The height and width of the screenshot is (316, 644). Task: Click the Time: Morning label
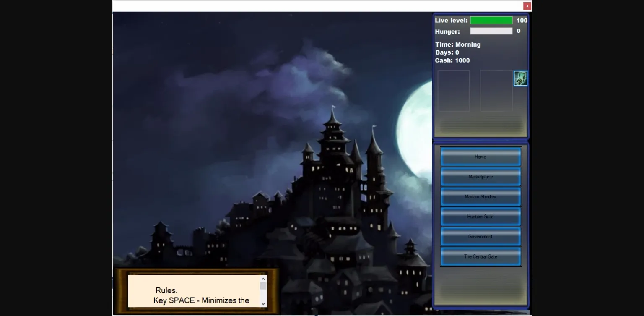458,44
